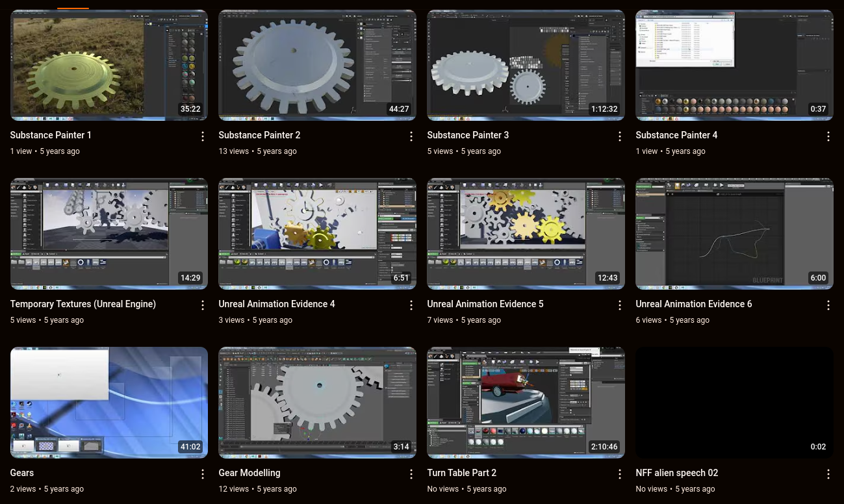Screen dimensions: 844x504
Task: Click '5 views' under Temporary Textures
Action: pyautogui.click(x=23, y=320)
